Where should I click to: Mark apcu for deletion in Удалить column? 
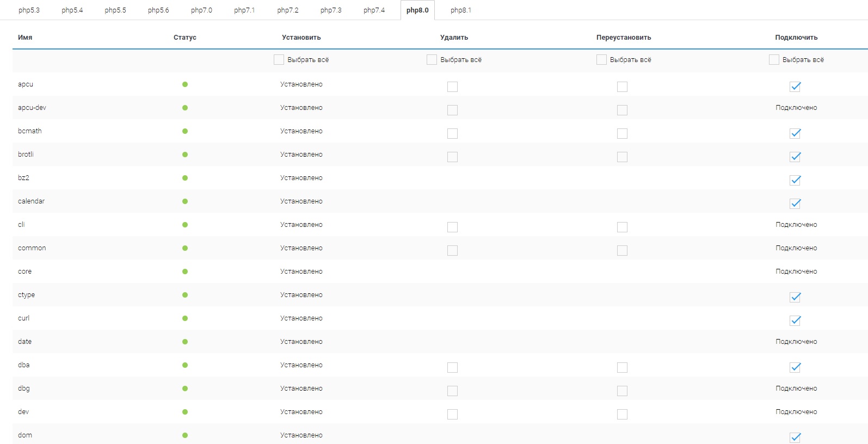452,87
